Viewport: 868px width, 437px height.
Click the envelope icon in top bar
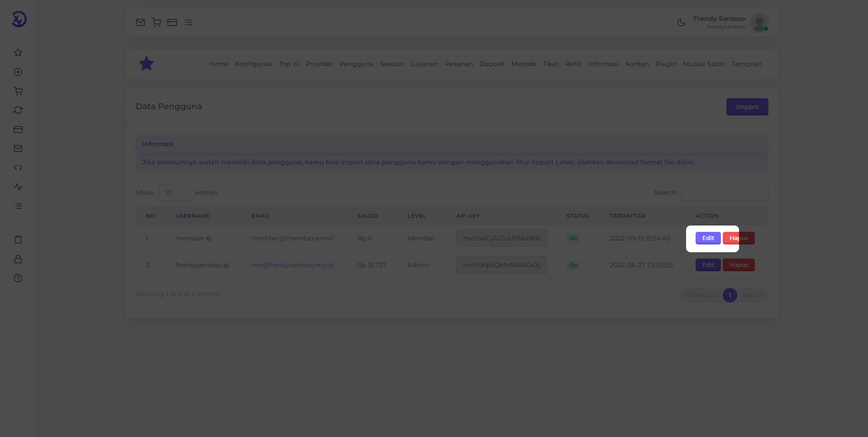(140, 22)
